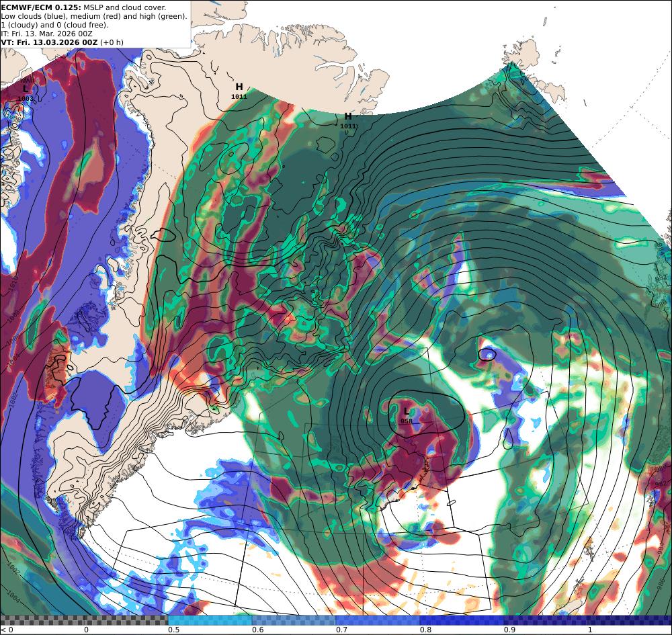Click the '0.9' colorbar tick label

[x=509, y=630]
